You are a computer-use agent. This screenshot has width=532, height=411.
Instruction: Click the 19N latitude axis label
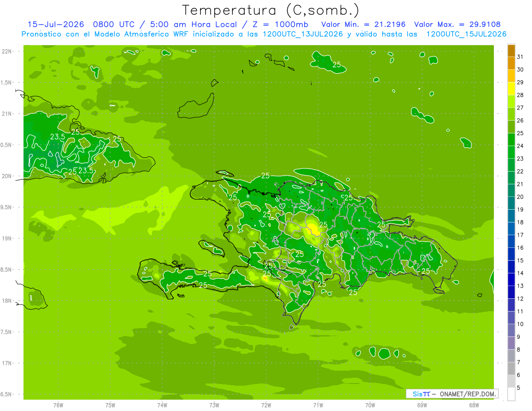(x=7, y=239)
